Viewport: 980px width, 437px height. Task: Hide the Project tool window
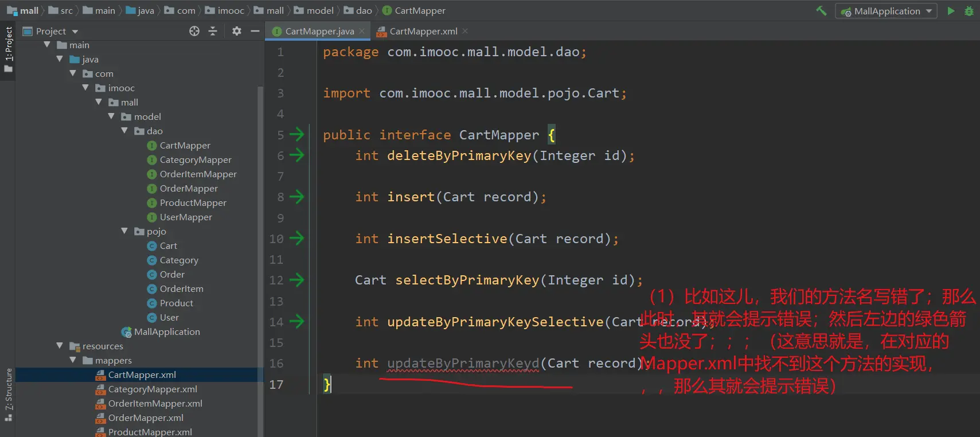[x=255, y=31]
